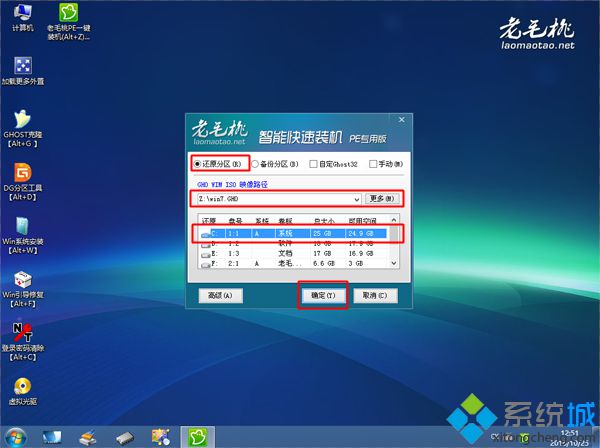The image size is (600, 448).
Task: Open the gray memory chip taskbar icon
Action: (x=125, y=438)
